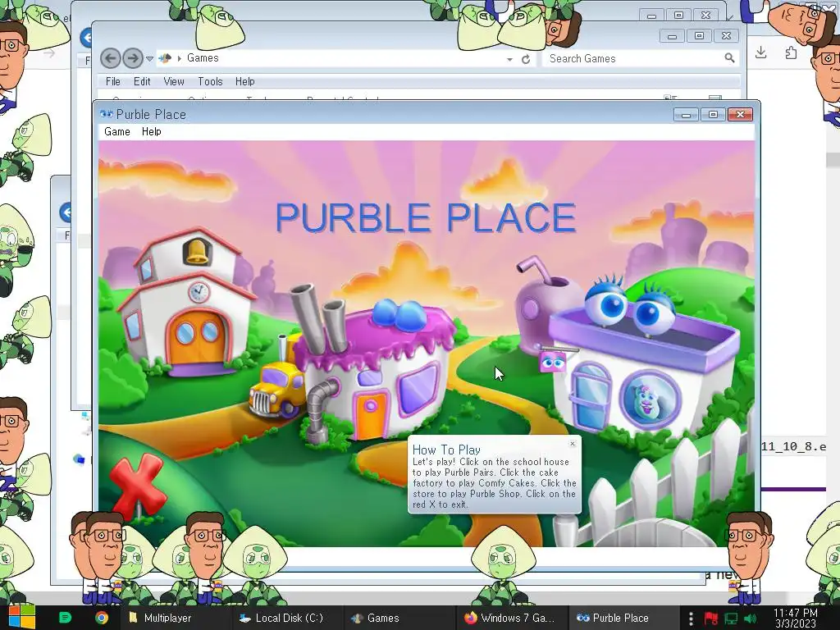
Task: Close the Purble Place window
Action: (741, 114)
